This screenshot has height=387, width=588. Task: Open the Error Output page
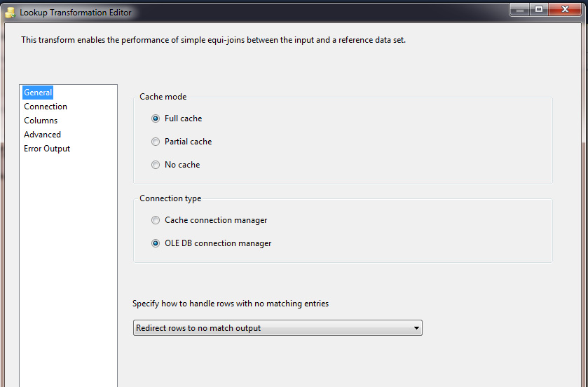pyautogui.click(x=47, y=149)
